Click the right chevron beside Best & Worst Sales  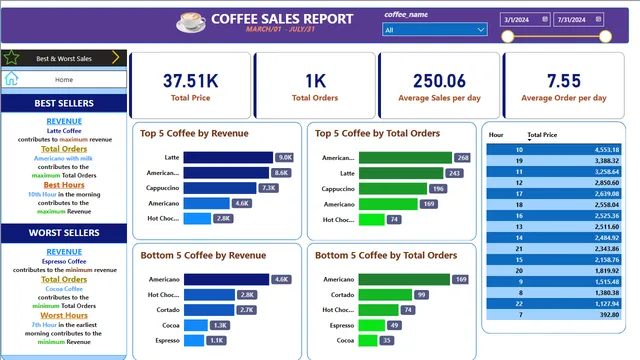(116, 58)
